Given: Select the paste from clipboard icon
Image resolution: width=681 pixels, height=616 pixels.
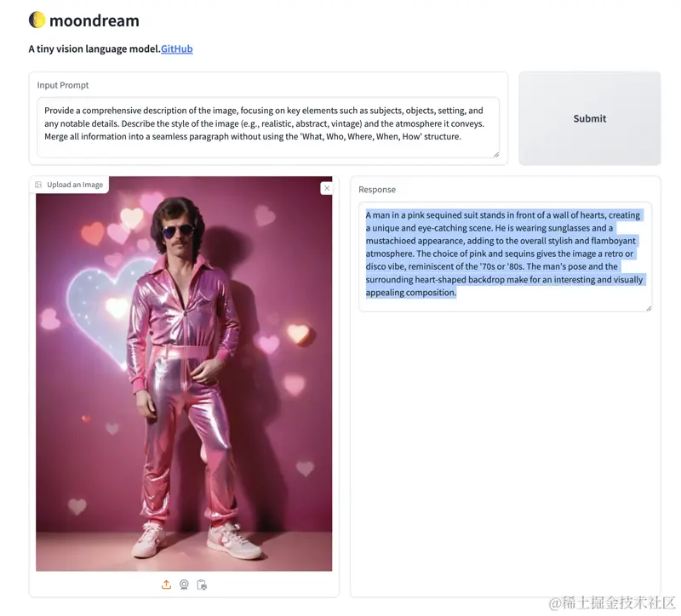Looking at the screenshot, I should (202, 585).
